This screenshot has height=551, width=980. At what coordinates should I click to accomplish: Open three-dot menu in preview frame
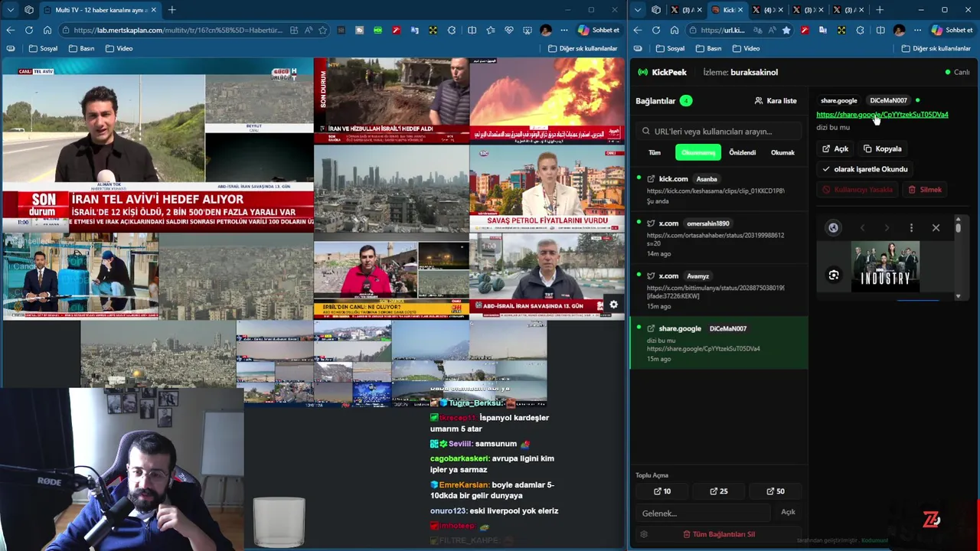point(911,227)
